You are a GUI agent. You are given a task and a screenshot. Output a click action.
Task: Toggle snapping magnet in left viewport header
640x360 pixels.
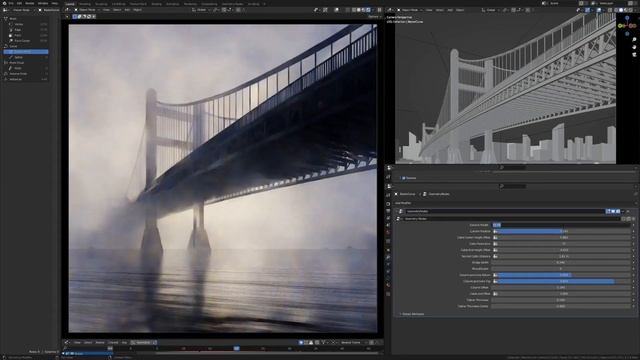pos(224,9)
